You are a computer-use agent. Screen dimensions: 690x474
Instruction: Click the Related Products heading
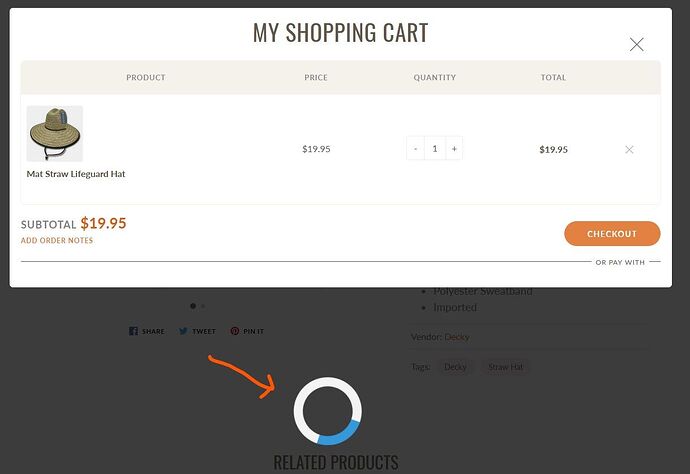336,463
